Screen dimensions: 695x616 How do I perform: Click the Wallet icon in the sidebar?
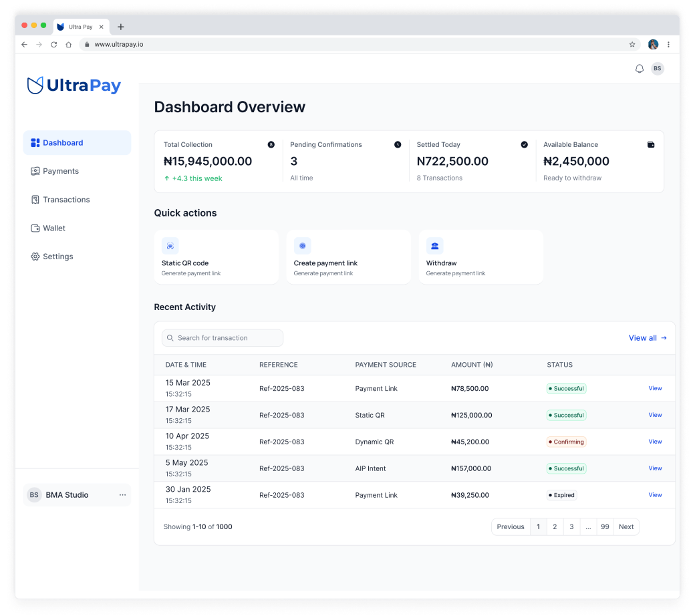35,228
